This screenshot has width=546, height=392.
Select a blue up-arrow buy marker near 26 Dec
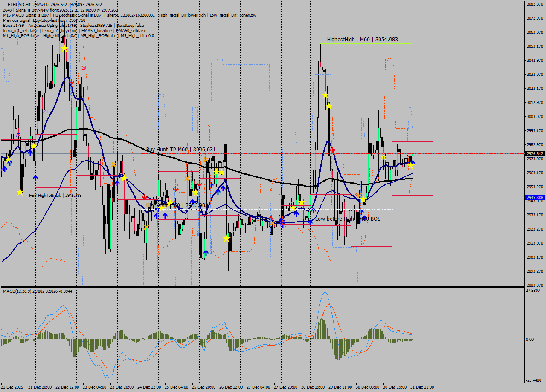coord(223,187)
